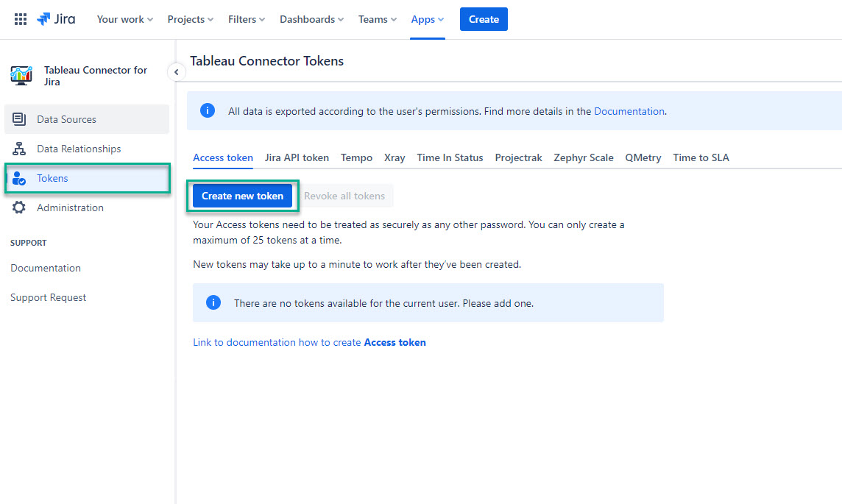Select the Time In Status tab
The height and width of the screenshot is (504, 842).
point(450,157)
